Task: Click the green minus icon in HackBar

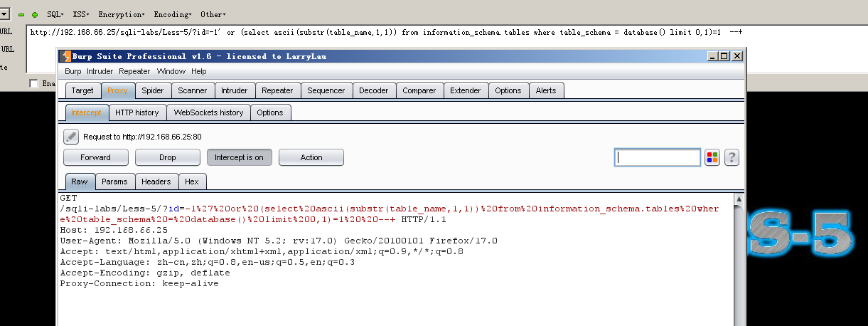Action: click(21, 14)
